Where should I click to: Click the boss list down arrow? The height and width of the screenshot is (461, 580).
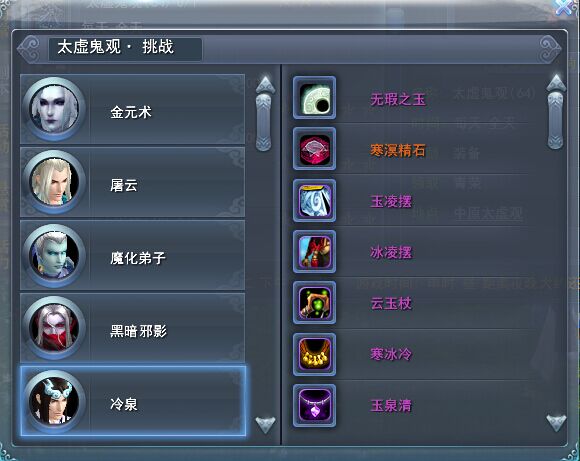[266, 425]
